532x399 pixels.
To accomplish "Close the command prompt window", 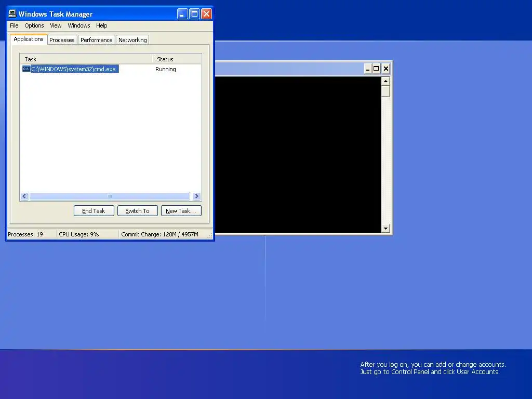I will pyautogui.click(x=386, y=69).
